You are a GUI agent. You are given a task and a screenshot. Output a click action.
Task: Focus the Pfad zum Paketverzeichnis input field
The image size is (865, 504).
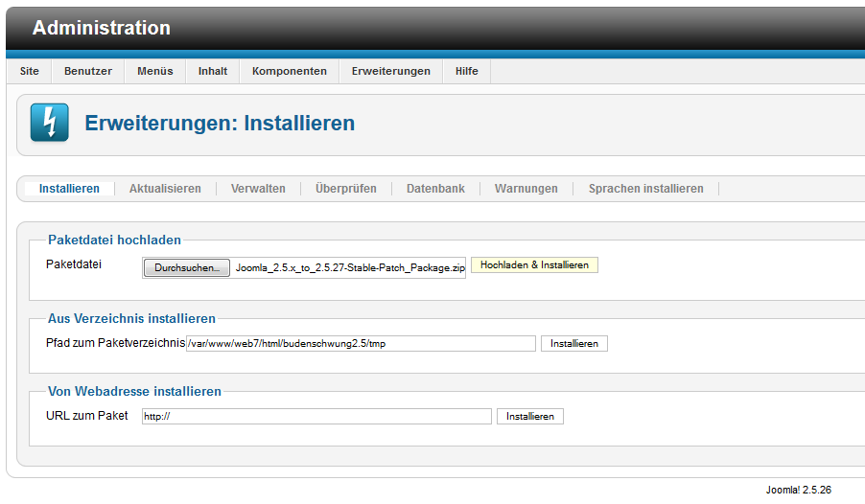pyautogui.click(x=361, y=344)
